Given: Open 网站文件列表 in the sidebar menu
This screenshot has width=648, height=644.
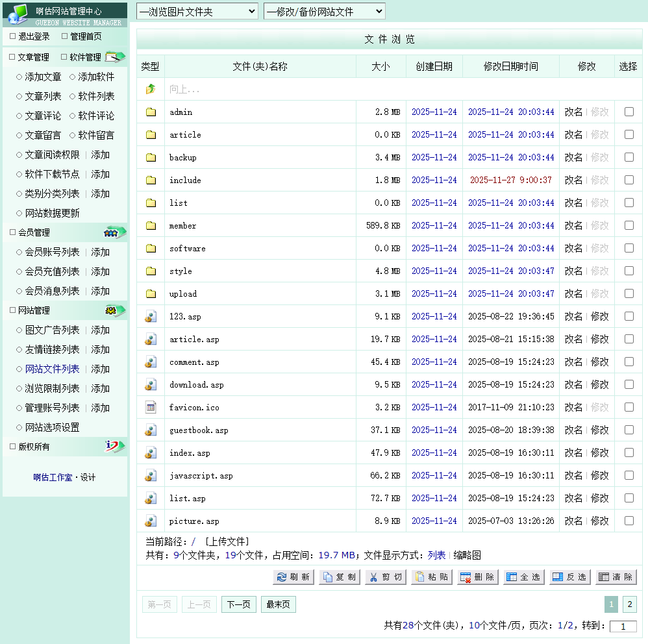Looking at the screenshot, I should pos(52,369).
